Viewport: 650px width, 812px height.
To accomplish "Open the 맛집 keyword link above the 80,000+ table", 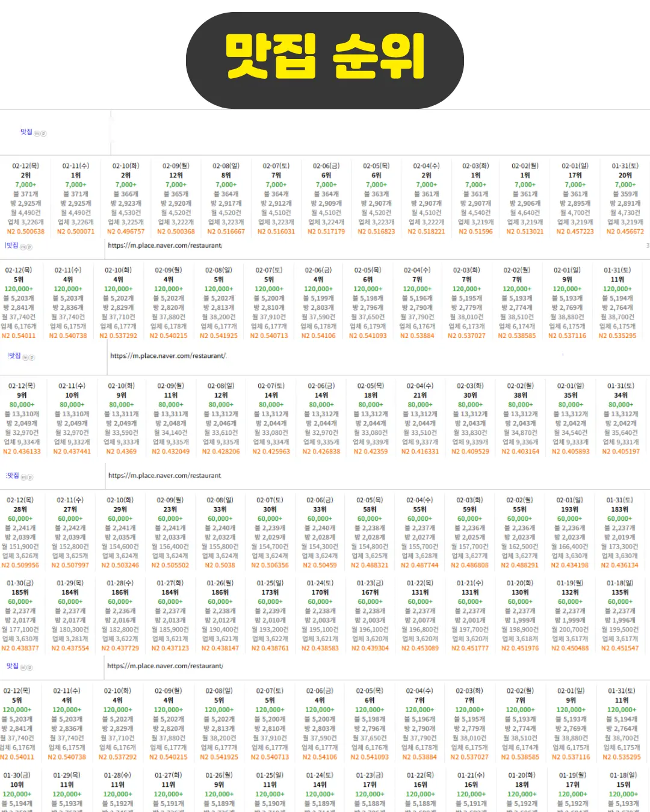I will click(14, 355).
